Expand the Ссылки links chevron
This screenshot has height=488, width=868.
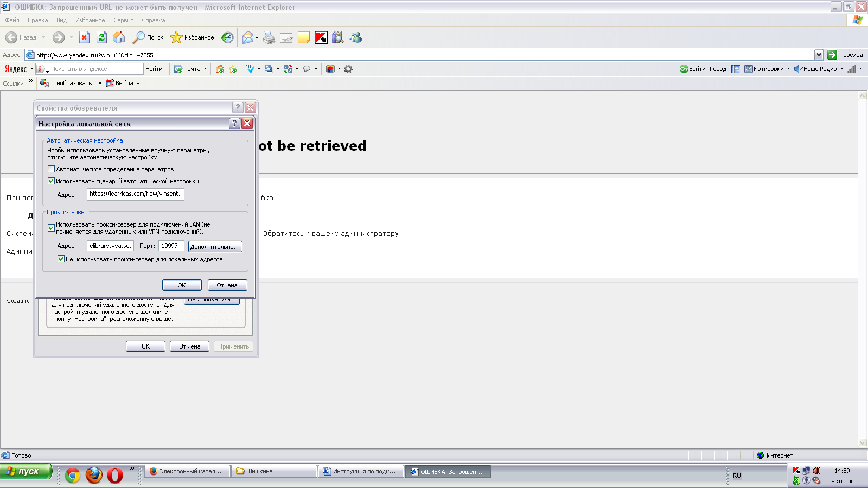pos(31,81)
